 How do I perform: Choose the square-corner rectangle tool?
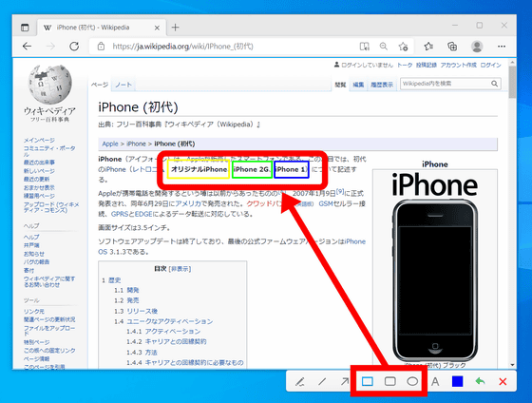(x=368, y=381)
